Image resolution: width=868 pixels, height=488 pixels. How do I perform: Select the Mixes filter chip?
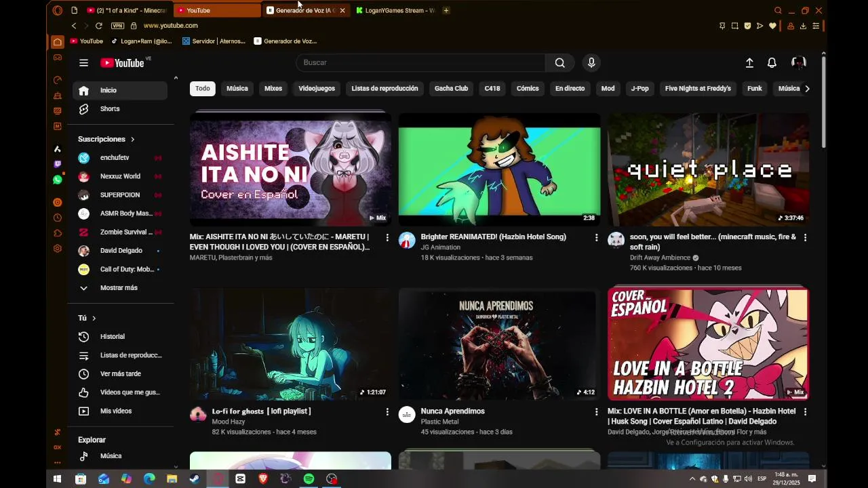coord(273,88)
